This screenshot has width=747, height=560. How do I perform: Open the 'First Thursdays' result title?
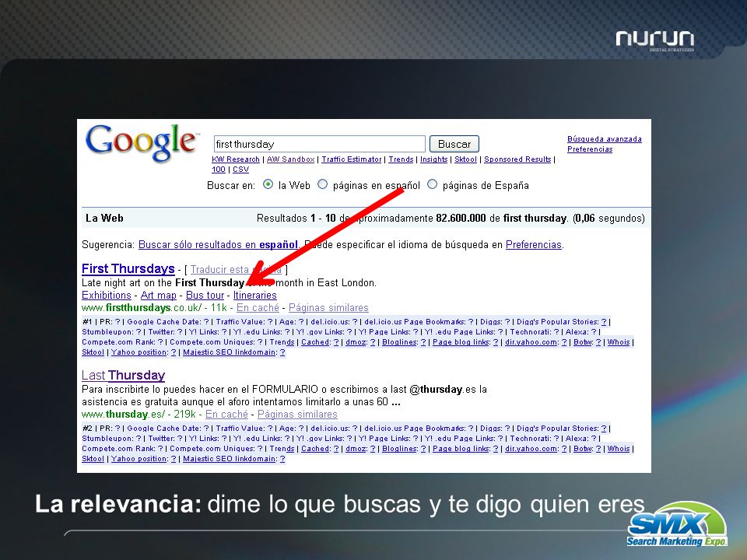click(x=128, y=268)
